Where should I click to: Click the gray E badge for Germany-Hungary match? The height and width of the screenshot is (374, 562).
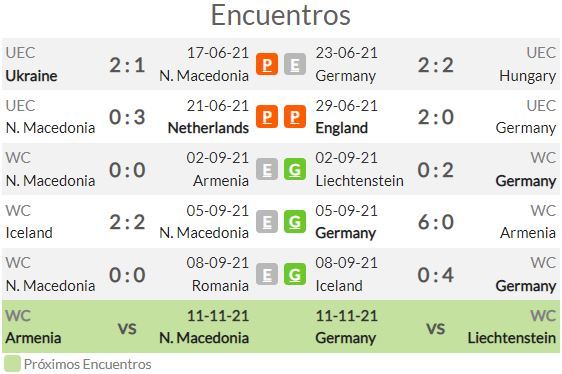pos(295,64)
